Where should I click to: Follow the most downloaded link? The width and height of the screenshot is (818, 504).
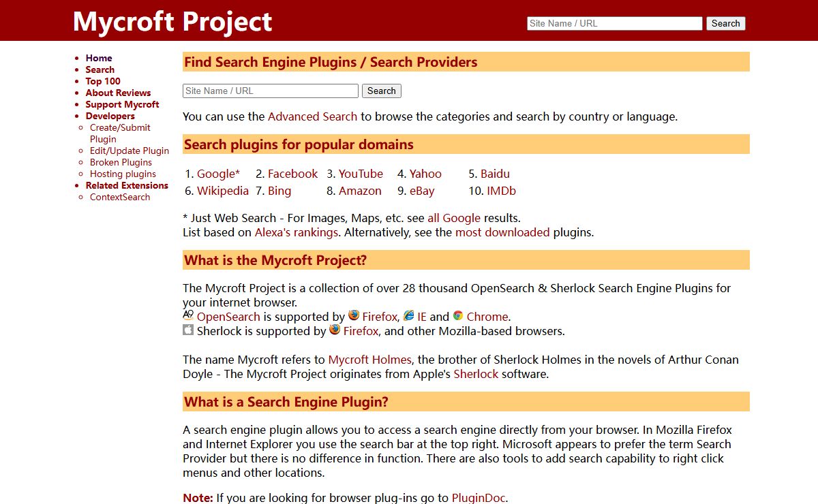[502, 232]
